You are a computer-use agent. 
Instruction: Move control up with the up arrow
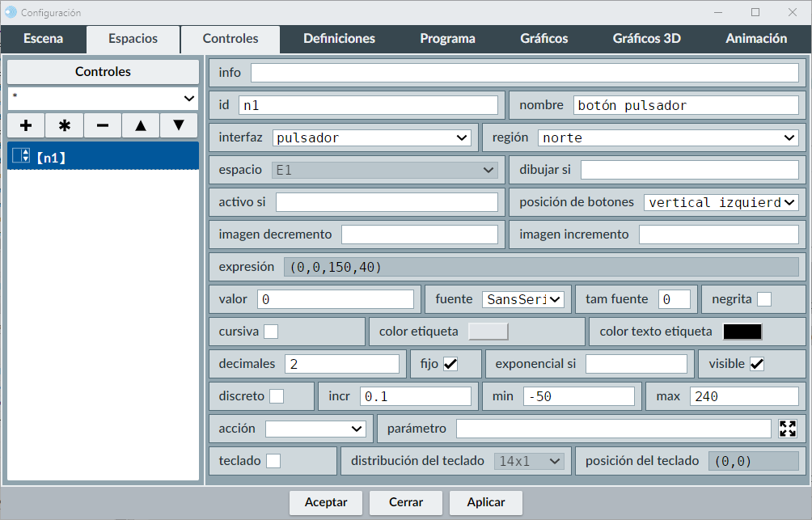[x=141, y=125]
